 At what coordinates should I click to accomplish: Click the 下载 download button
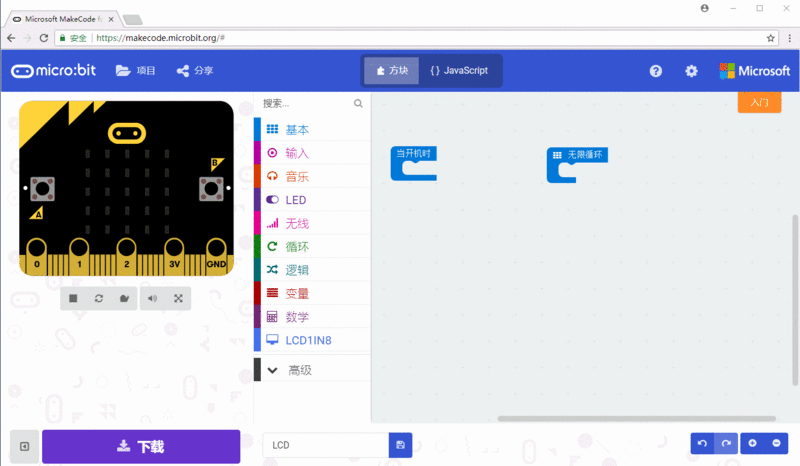pos(141,447)
